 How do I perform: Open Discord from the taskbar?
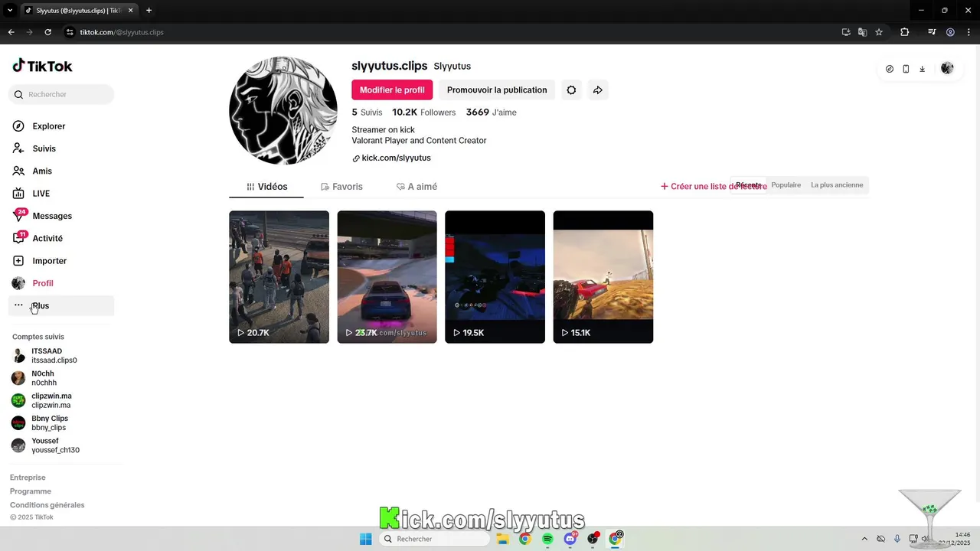(570, 539)
